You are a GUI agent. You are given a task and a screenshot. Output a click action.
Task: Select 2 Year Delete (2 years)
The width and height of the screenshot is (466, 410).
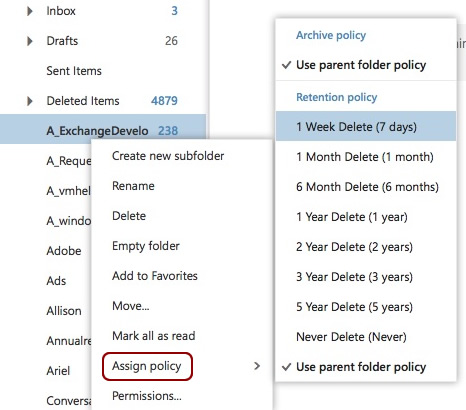[354, 247]
